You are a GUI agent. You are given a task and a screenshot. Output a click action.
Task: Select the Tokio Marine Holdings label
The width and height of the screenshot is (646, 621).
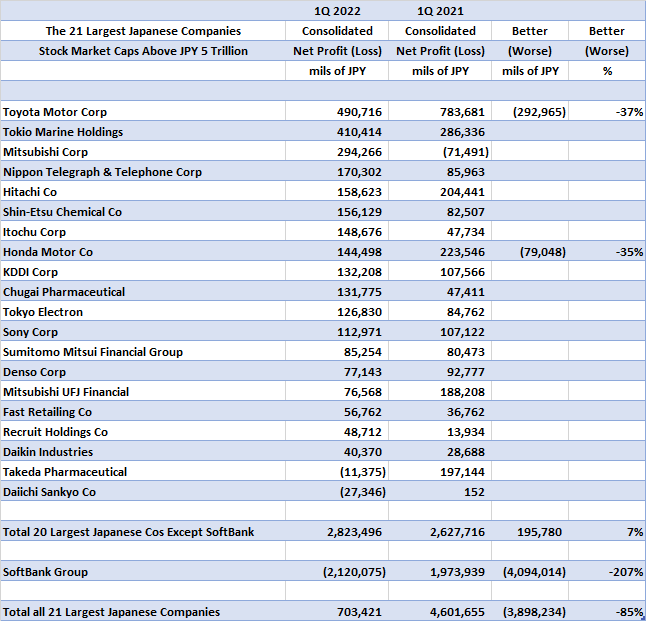63,132
